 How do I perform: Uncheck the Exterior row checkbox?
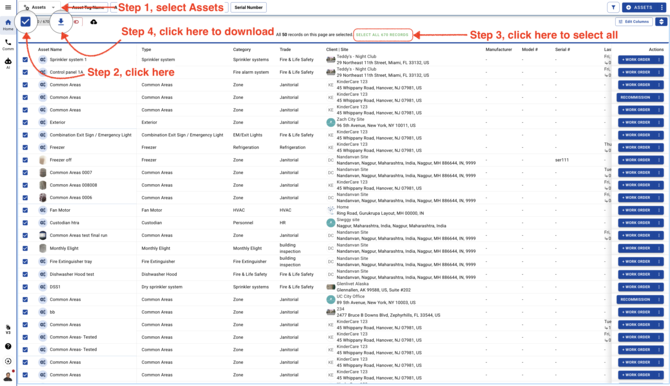(x=25, y=123)
